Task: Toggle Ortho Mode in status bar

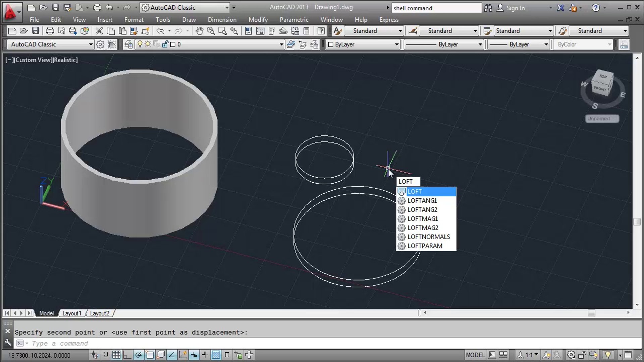Action: tap(127, 355)
